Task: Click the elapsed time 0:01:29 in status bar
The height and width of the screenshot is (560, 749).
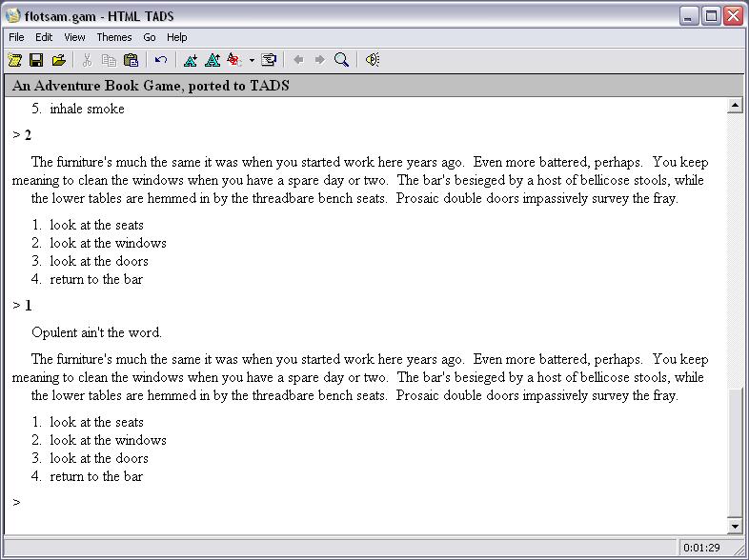Action: click(x=701, y=548)
